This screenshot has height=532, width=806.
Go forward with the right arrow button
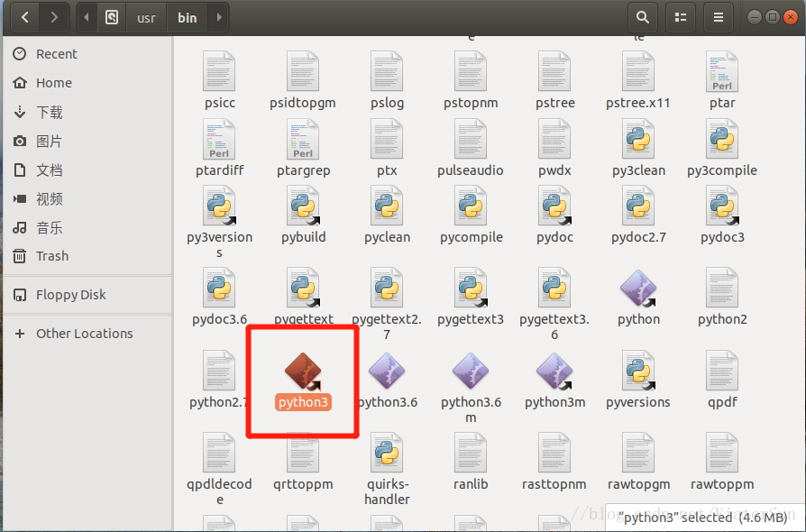54,17
